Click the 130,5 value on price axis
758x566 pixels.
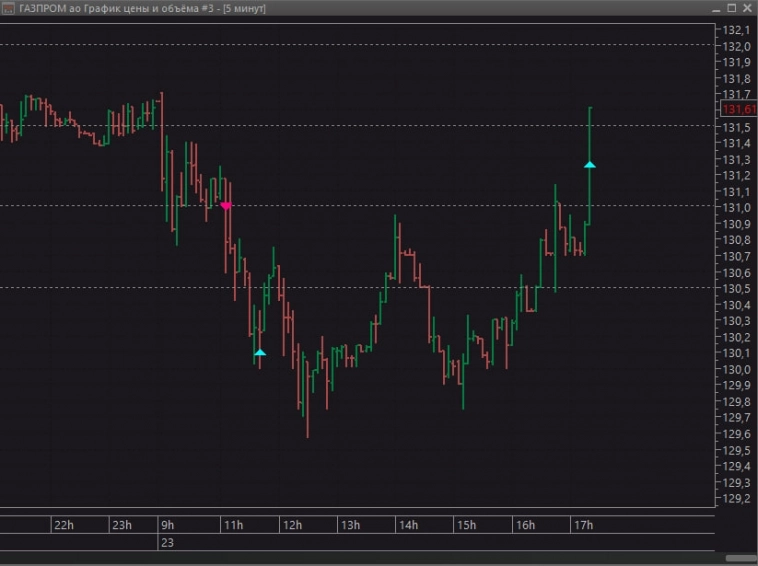coord(736,288)
